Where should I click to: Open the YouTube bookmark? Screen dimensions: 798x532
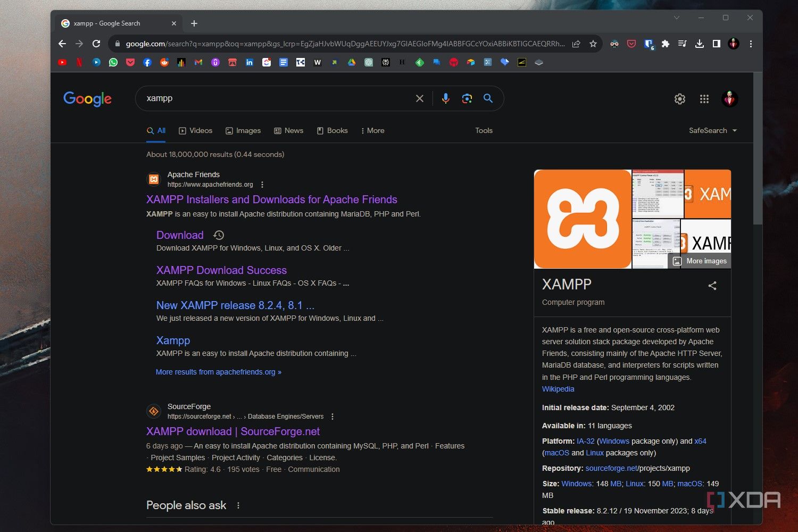click(x=62, y=62)
